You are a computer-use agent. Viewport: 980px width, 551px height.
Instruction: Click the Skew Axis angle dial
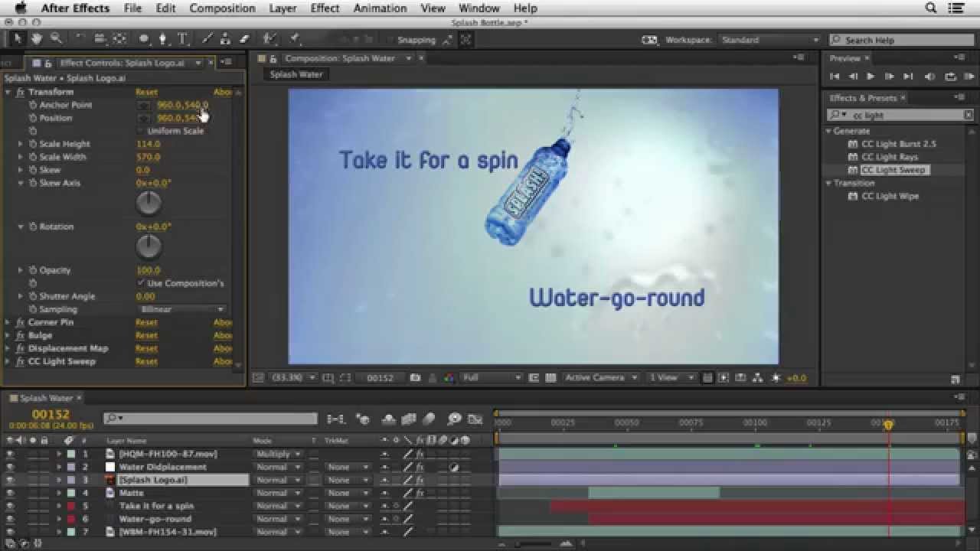tap(149, 203)
